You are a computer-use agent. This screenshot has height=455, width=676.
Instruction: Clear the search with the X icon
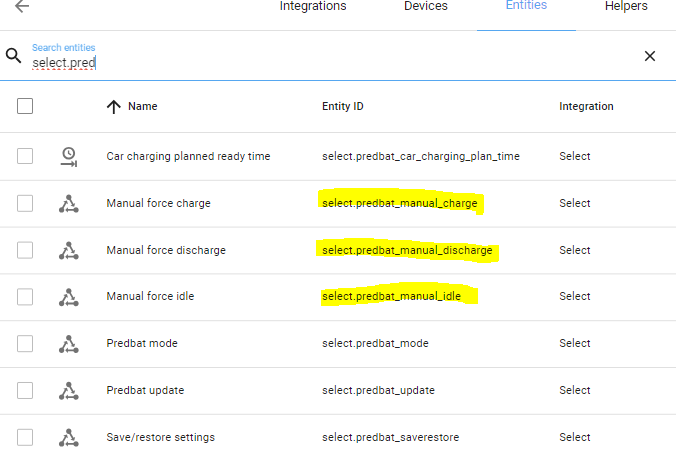[x=650, y=56]
